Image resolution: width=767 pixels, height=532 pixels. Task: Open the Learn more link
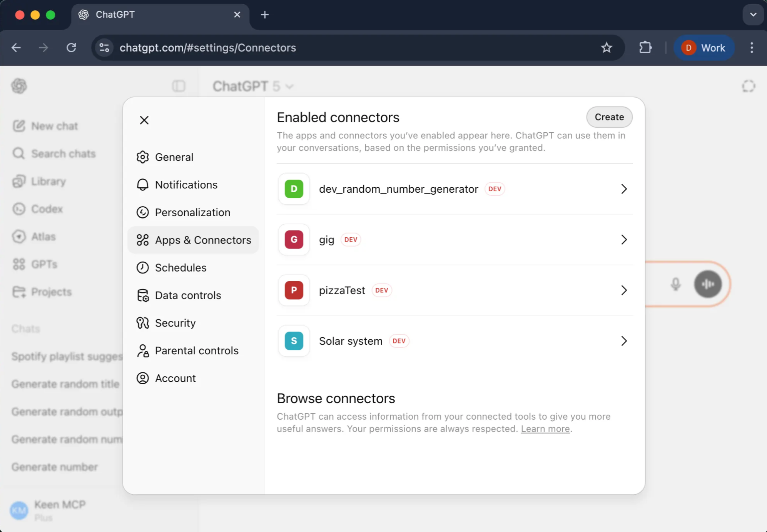(x=545, y=429)
